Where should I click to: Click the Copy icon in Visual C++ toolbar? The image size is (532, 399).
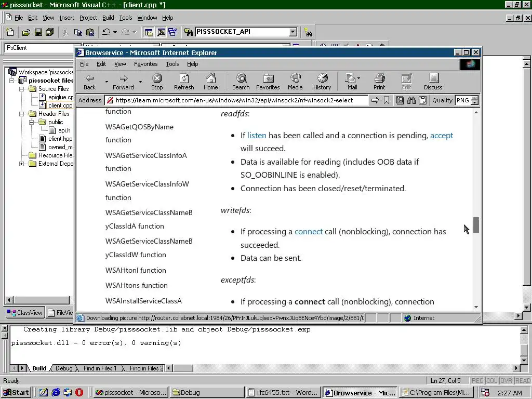coord(78,32)
